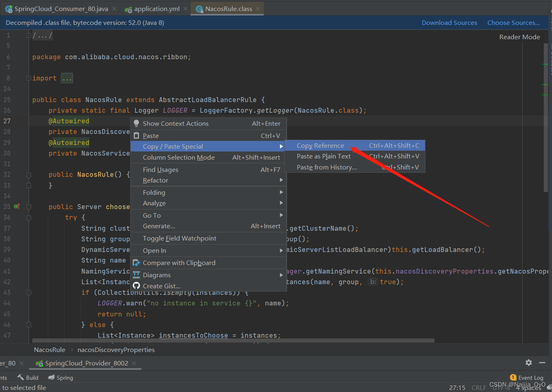552x392 pixels.
Task: Open the Spring tool window
Action: pos(60,378)
